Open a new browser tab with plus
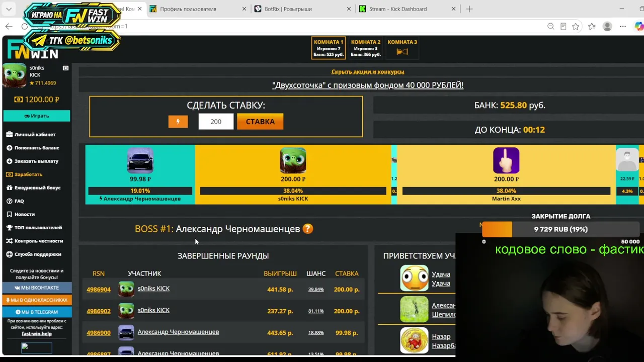 [469, 9]
